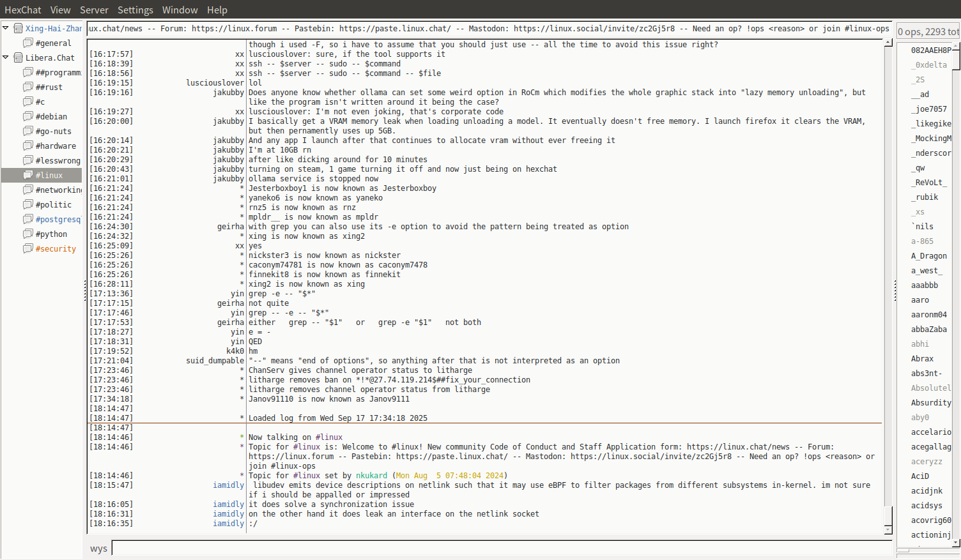Image resolution: width=961 pixels, height=560 pixels.
Task: Switch to the #postgresql channel
Action: 58,220
